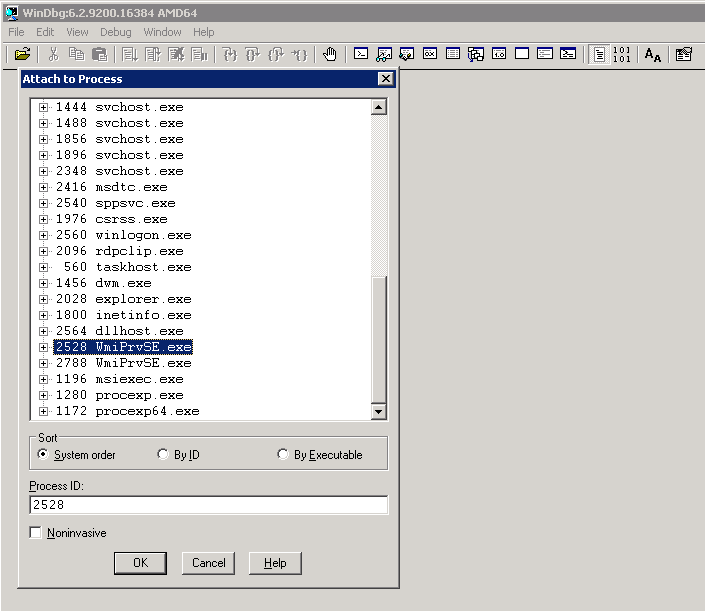This screenshot has height=611, width=705.
Task: Click the dialog's Help button
Action: [275, 563]
